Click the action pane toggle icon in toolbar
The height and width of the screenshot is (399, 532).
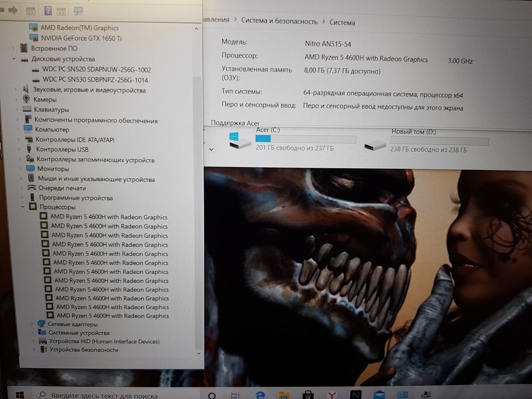(x=61, y=12)
